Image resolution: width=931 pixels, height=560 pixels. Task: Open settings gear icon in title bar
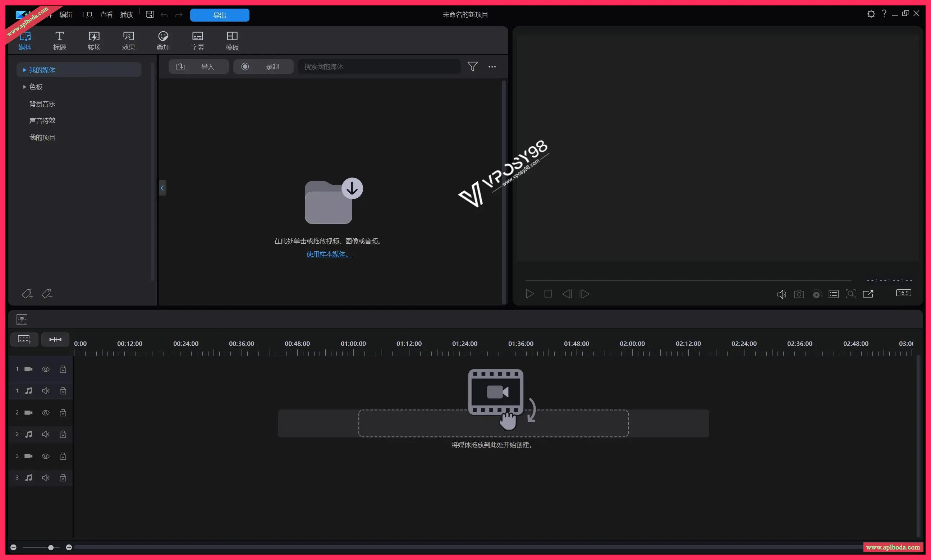pos(871,14)
